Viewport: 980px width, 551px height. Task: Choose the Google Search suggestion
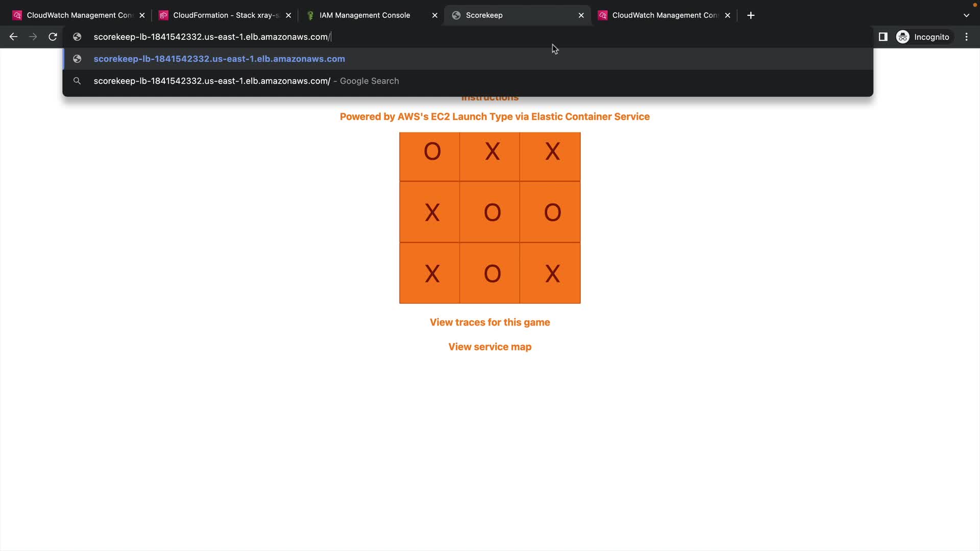pyautogui.click(x=245, y=81)
